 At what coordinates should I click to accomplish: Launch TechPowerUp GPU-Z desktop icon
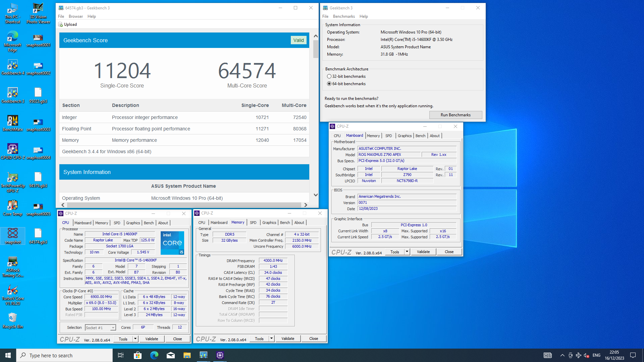coord(13,182)
